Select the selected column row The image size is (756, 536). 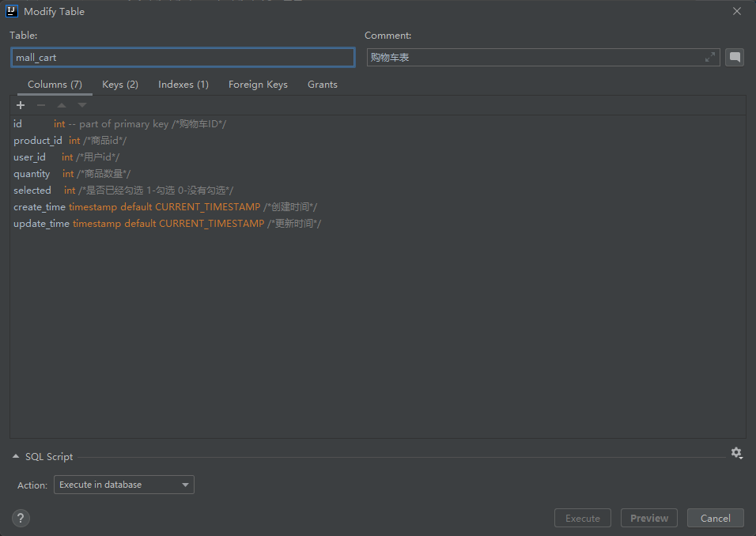pyautogui.click(x=377, y=191)
